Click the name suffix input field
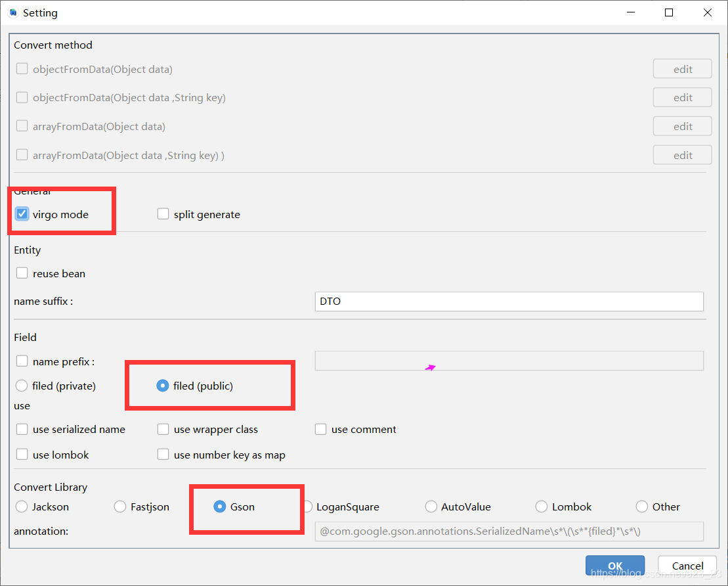The image size is (728, 586). [x=509, y=301]
